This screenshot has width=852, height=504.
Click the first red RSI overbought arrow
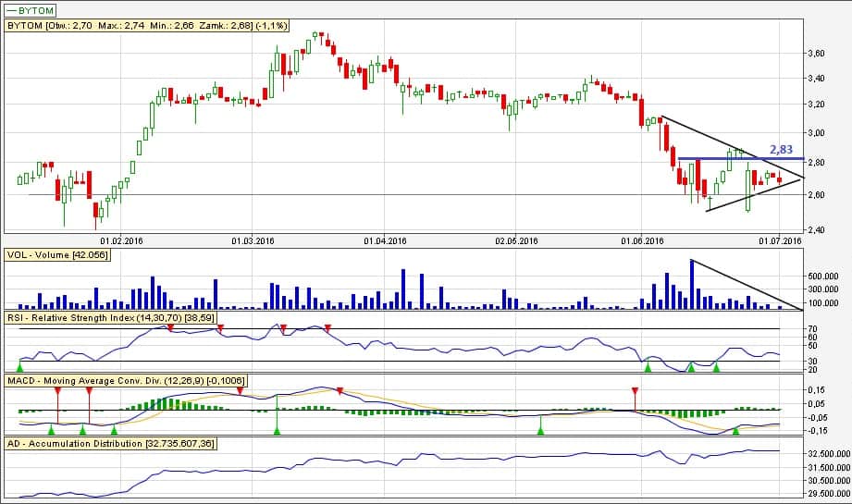pyautogui.click(x=170, y=327)
